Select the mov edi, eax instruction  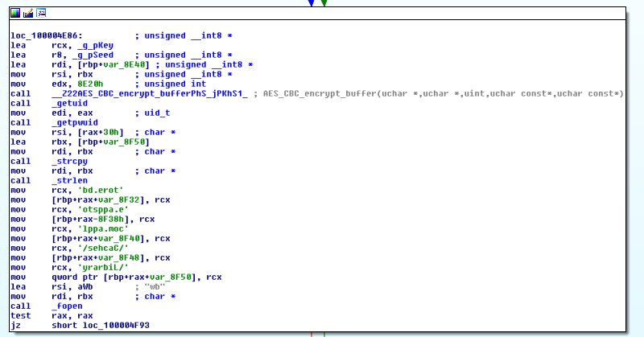[52, 113]
